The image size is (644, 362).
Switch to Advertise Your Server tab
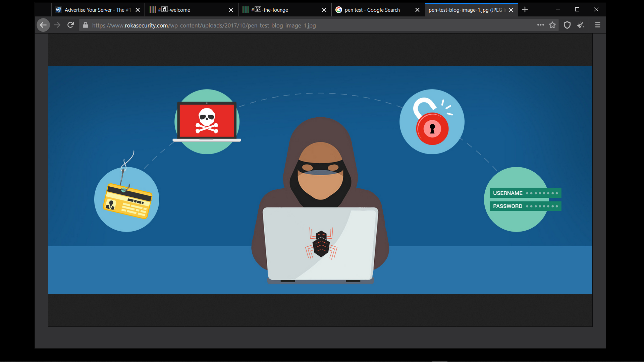[94, 10]
